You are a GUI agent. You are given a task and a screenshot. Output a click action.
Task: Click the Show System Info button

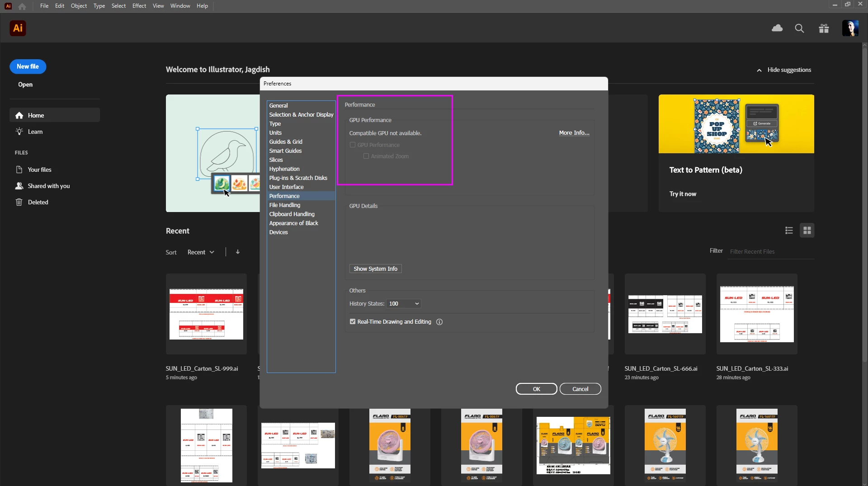[375, 269]
